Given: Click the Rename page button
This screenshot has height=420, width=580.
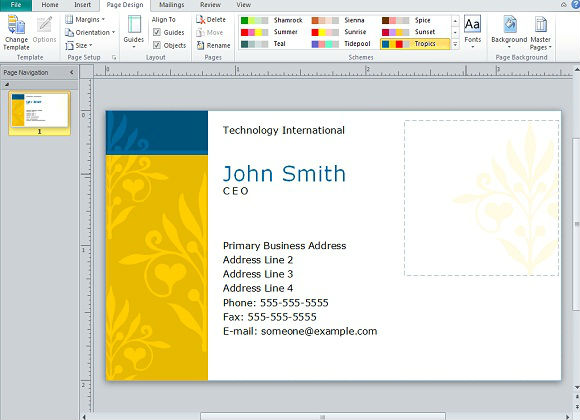Looking at the screenshot, I should [x=213, y=46].
